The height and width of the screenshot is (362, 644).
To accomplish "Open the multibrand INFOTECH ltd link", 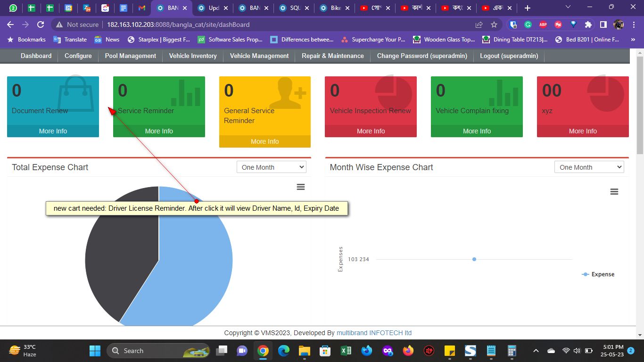I will click(374, 333).
